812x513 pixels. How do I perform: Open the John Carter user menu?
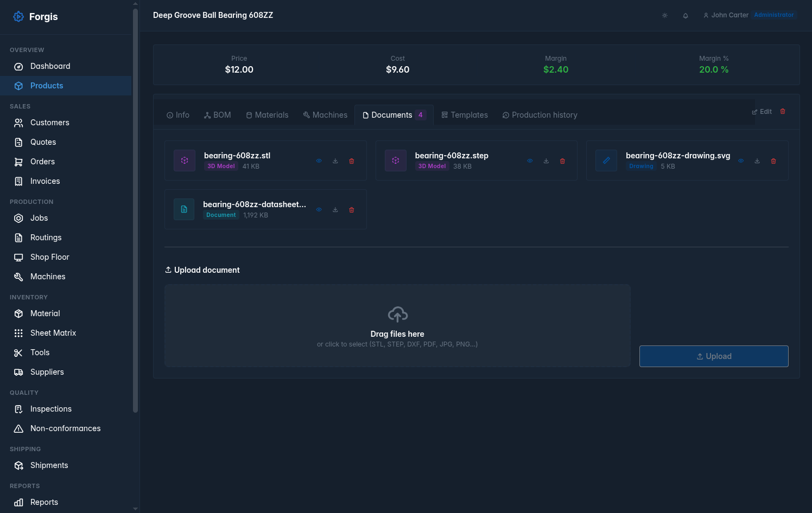pos(726,15)
